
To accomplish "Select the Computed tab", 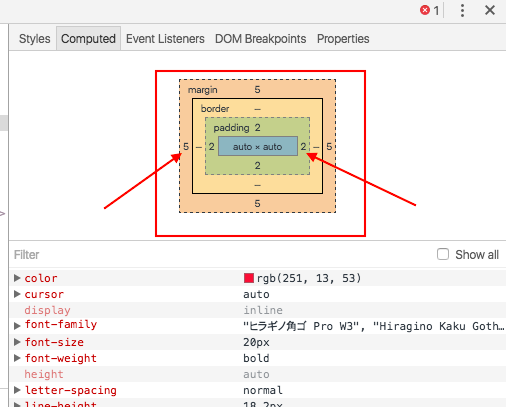I will (88, 39).
